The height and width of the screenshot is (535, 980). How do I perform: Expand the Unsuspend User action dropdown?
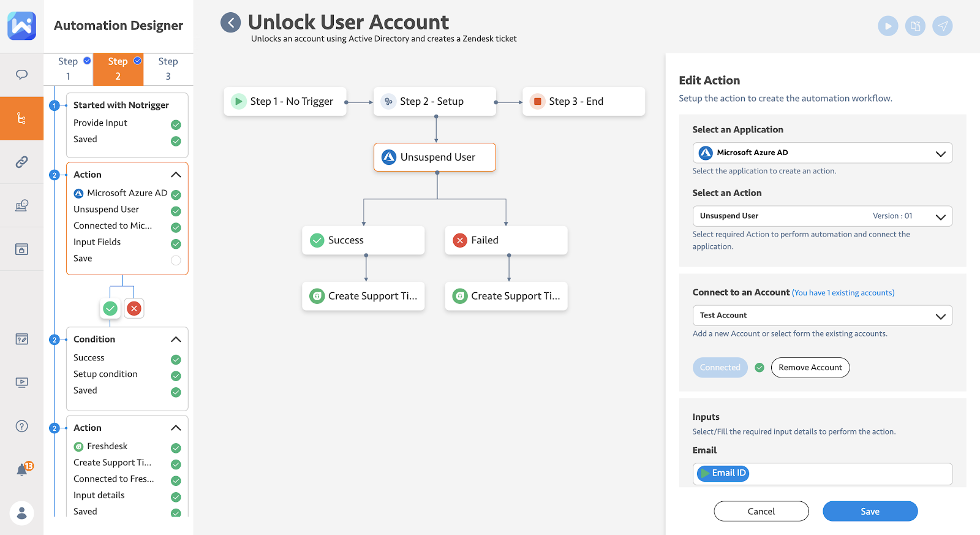pos(822,216)
